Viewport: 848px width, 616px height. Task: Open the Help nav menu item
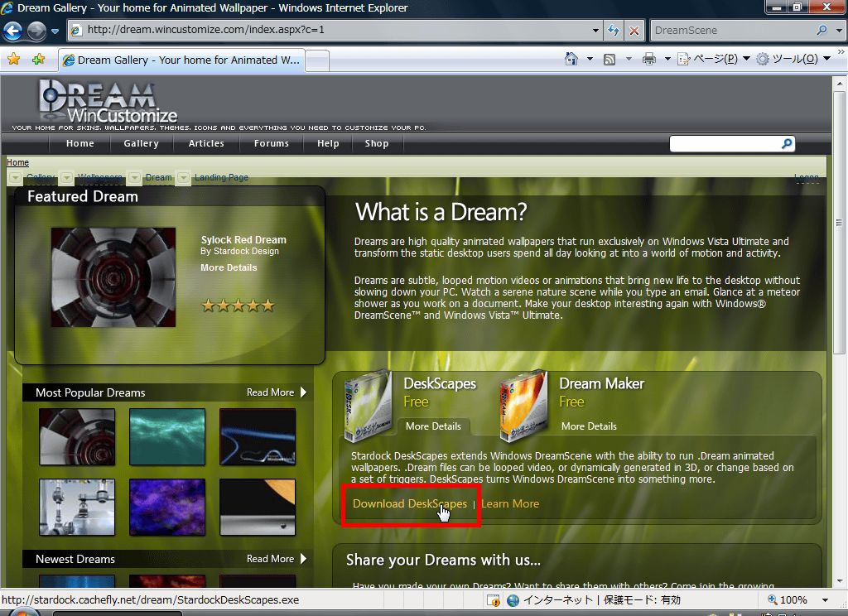[x=328, y=143]
